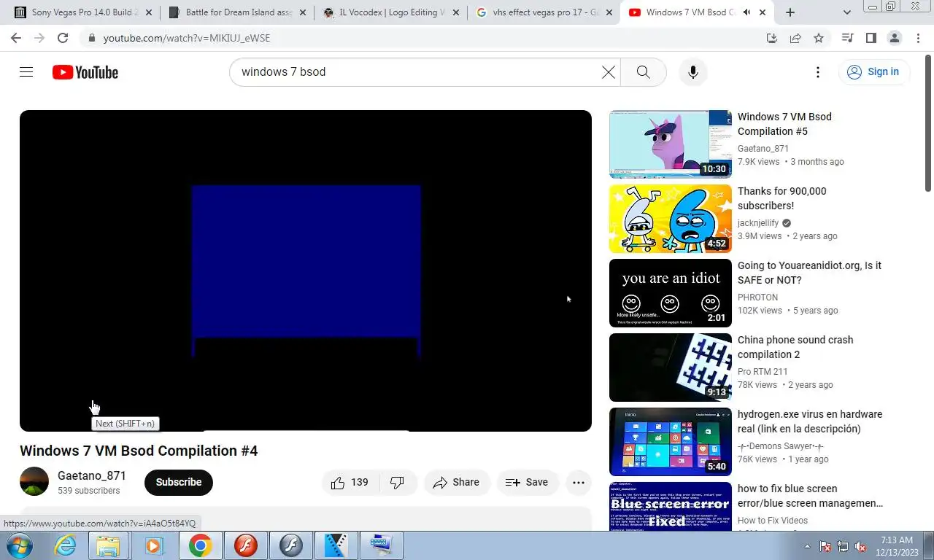Image resolution: width=934 pixels, height=560 pixels.
Task: Open YouTube settings three-dot menu
Action: click(818, 71)
